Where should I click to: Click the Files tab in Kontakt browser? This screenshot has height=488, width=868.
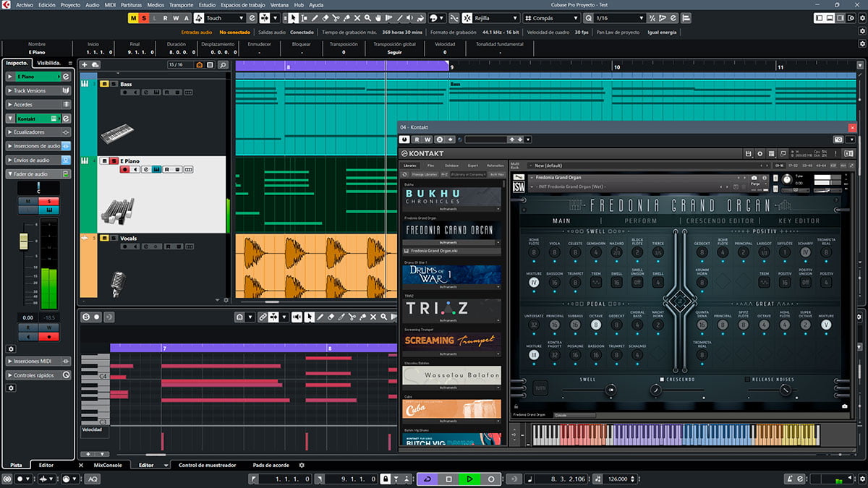point(431,166)
